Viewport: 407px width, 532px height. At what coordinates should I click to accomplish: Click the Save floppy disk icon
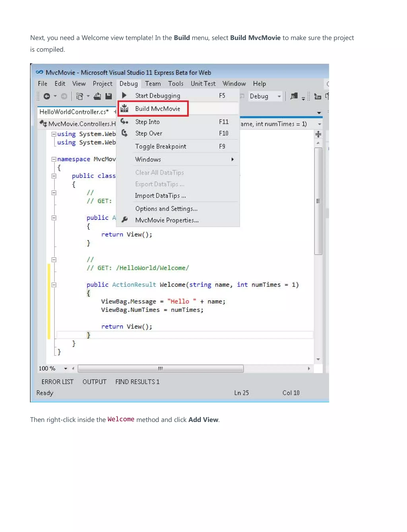[x=109, y=96]
